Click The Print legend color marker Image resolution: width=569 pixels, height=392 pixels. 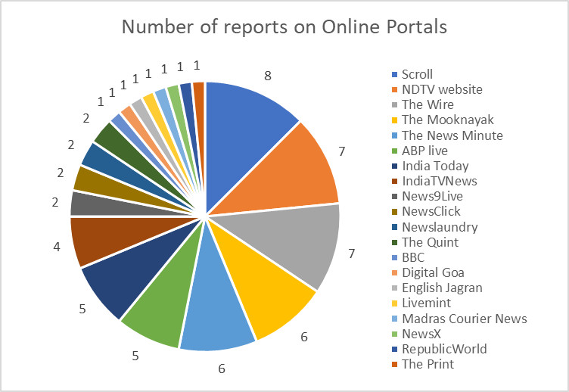pos(394,364)
